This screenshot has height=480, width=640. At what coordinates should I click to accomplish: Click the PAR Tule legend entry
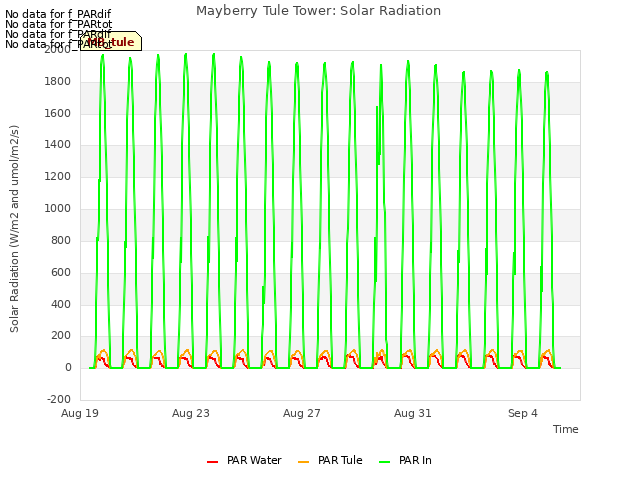tap(330, 460)
